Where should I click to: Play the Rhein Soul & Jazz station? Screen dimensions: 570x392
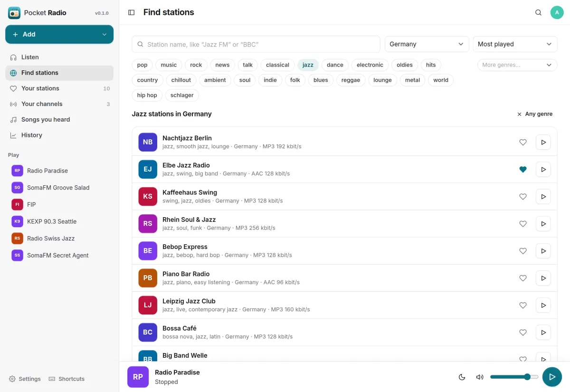click(543, 223)
